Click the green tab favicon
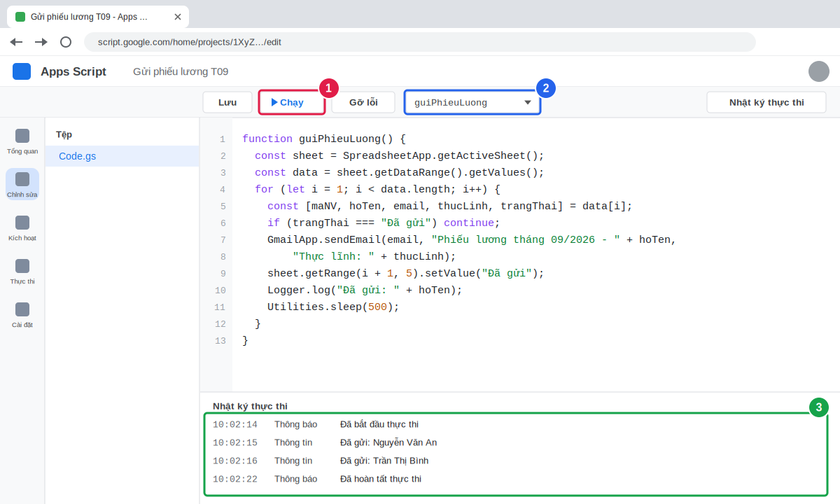The height and width of the screenshot is (504, 840). (x=20, y=17)
